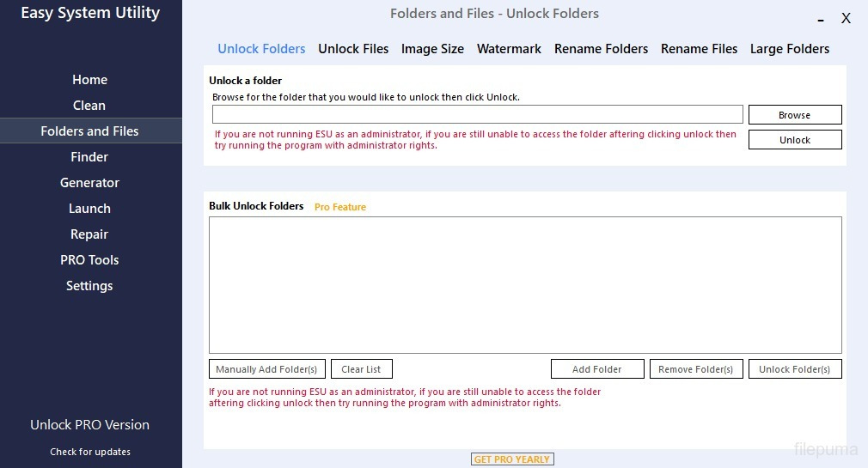The width and height of the screenshot is (868, 468).
Task: Click the Unlock Folder(s) button
Action: coord(795,369)
